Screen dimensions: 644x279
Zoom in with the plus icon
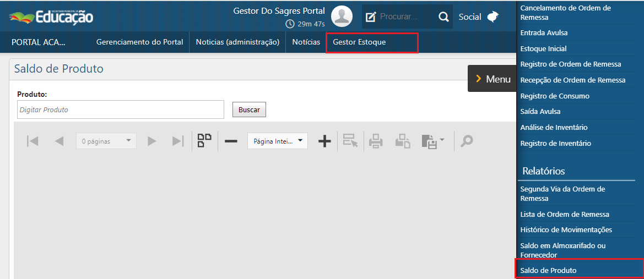[x=324, y=141]
